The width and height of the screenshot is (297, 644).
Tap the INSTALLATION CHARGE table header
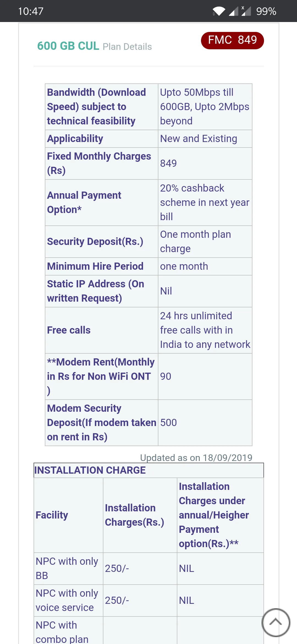click(x=90, y=470)
